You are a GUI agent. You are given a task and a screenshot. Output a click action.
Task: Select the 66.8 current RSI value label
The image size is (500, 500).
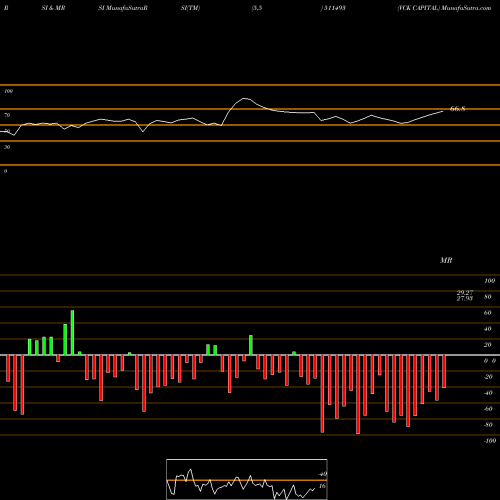coord(457,109)
